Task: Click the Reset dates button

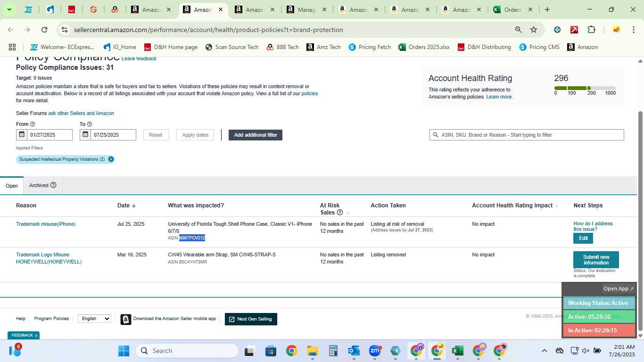Action: pyautogui.click(x=156, y=135)
